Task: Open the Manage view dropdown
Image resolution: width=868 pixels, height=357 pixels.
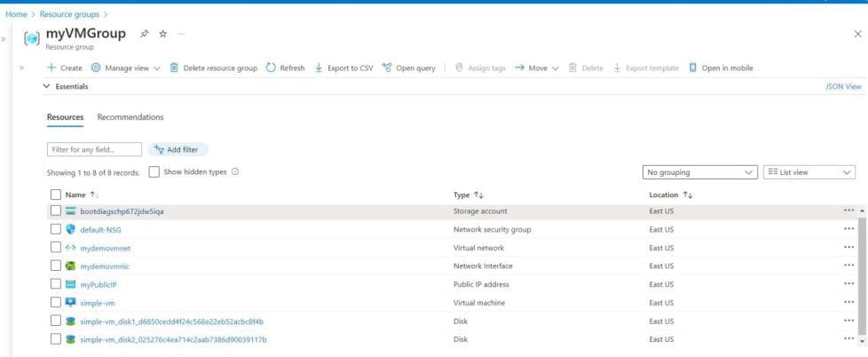Action: coord(126,68)
